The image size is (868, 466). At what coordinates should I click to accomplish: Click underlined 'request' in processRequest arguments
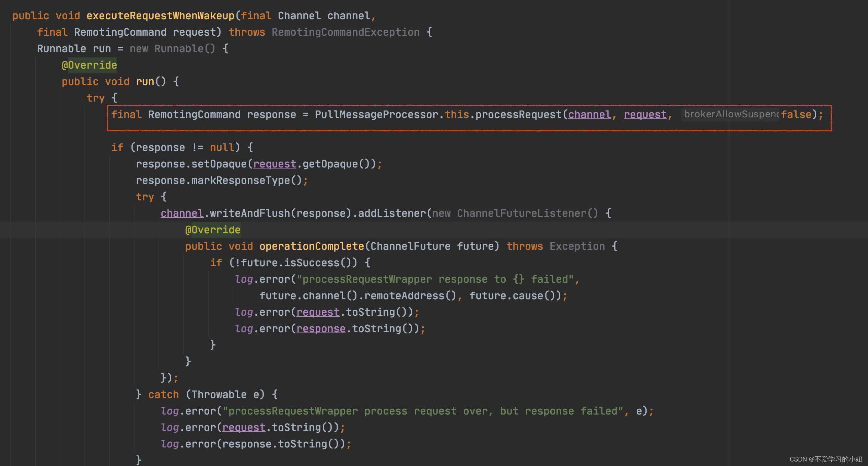click(x=645, y=115)
